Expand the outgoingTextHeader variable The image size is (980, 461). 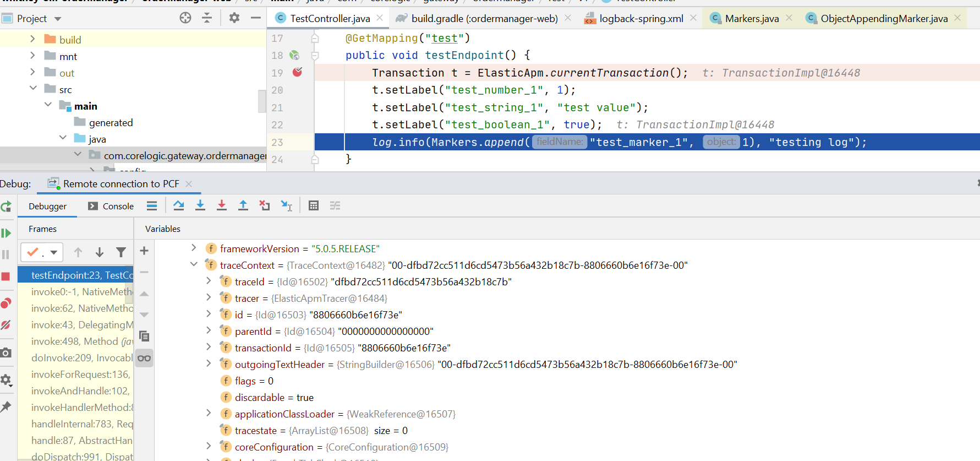point(209,364)
